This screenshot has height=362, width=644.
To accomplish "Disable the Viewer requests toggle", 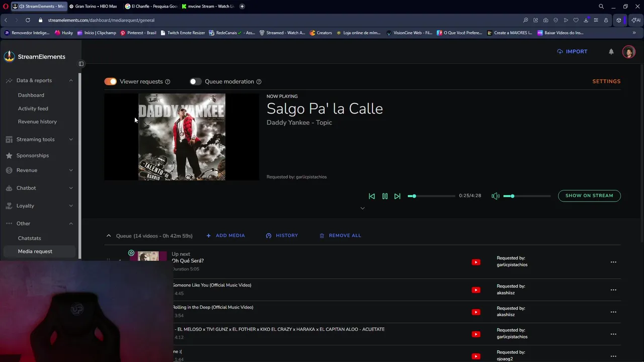I will tap(111, 81).
